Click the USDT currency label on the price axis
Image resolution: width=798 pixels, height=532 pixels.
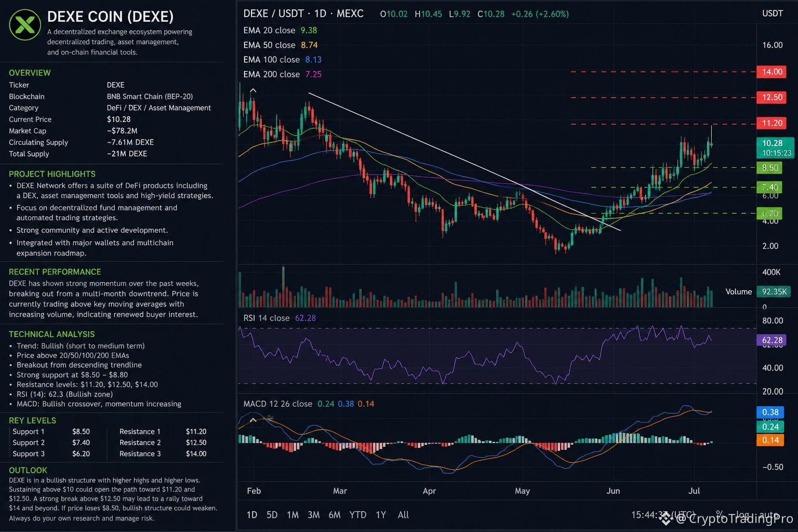click(772, 14)
